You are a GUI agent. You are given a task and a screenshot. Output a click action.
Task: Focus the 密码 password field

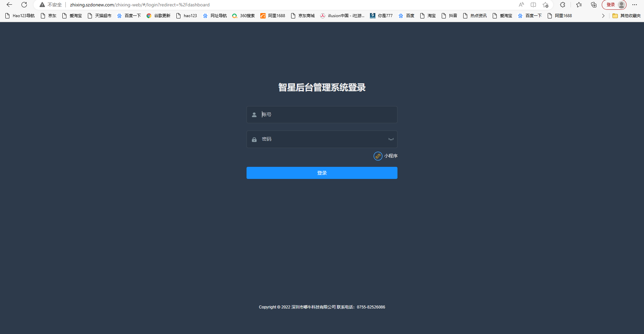322,139
